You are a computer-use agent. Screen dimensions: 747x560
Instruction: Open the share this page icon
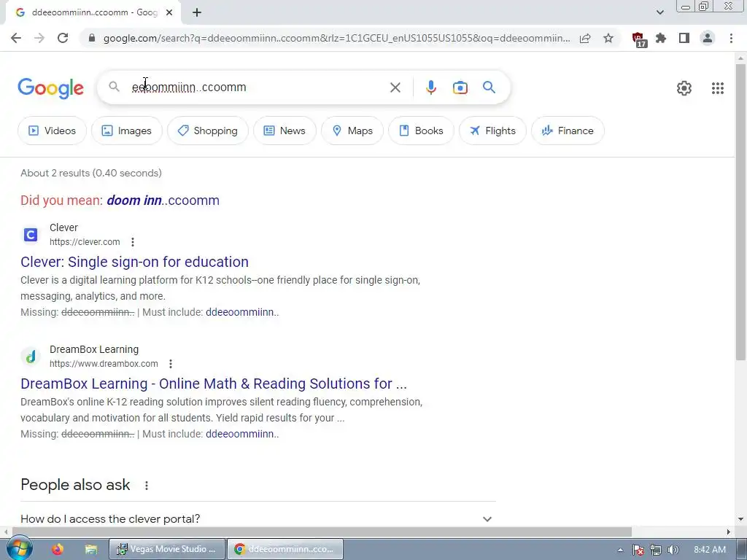point(585,38)
